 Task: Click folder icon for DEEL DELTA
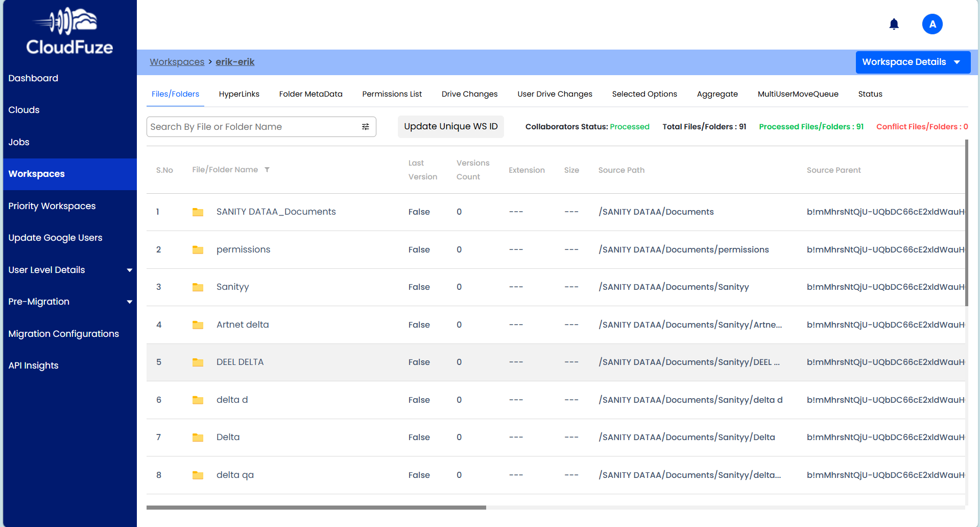point(198,362)
